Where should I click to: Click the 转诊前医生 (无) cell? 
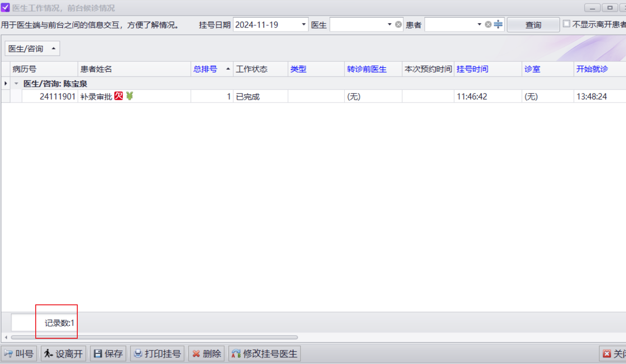(x=373, y=96)
